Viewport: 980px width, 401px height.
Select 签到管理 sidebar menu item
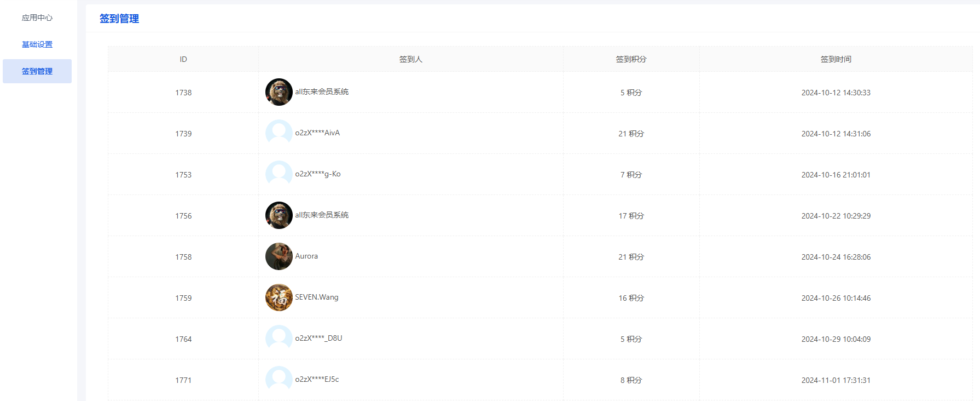coord(37,71)
